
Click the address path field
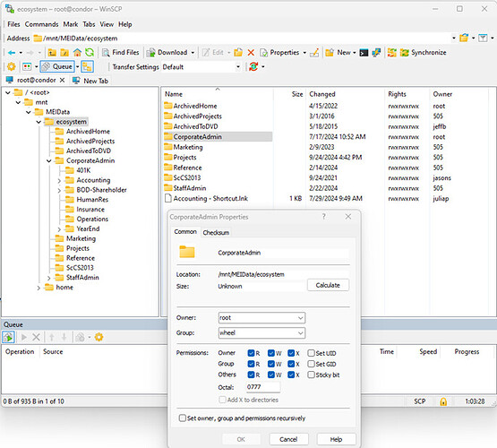point(241,38)
